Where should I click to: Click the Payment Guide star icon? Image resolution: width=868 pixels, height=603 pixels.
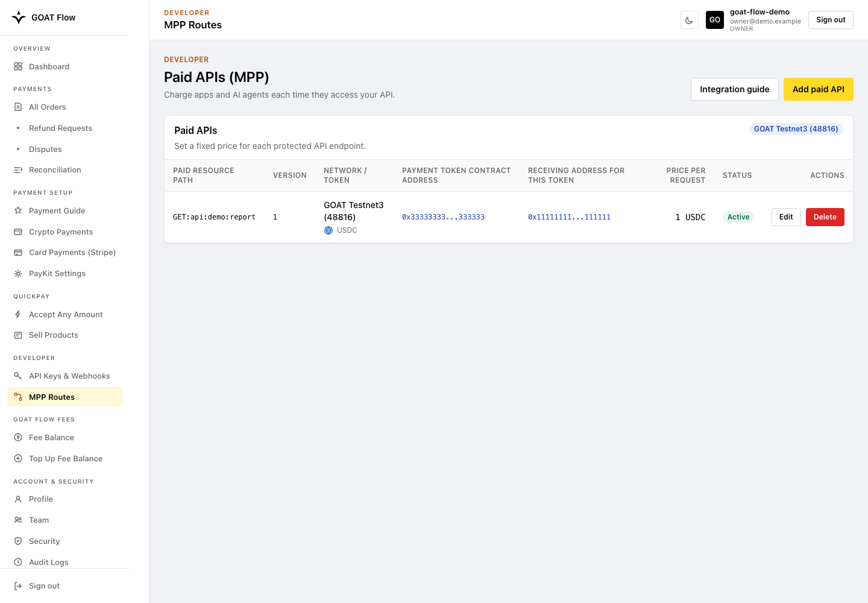(x=18, y=210)
